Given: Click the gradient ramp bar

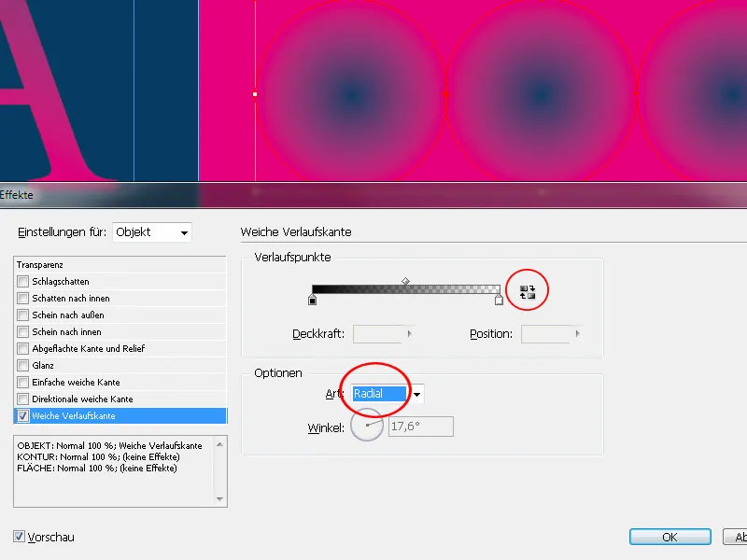Looking at the screenshot, I should 405,289.
